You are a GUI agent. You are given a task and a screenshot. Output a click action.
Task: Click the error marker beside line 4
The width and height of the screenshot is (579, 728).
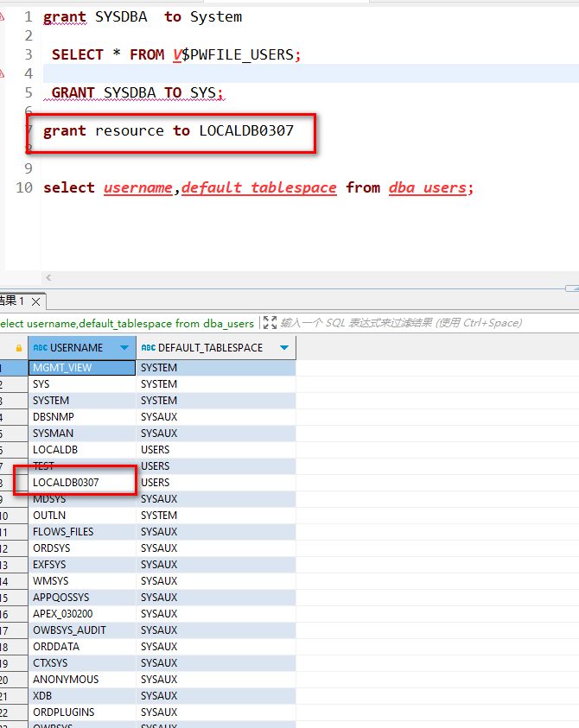pyautogui.click(x=2, y=74)
